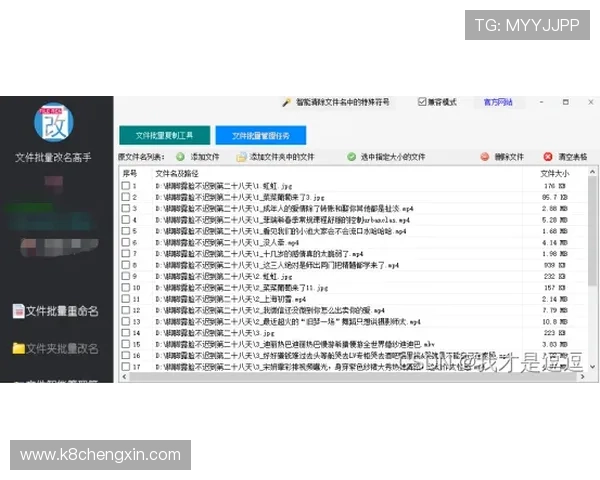600x480 pixels.
Task: Select the row 4 path ending urbanclas.mp4
Action: click(282, 220)
